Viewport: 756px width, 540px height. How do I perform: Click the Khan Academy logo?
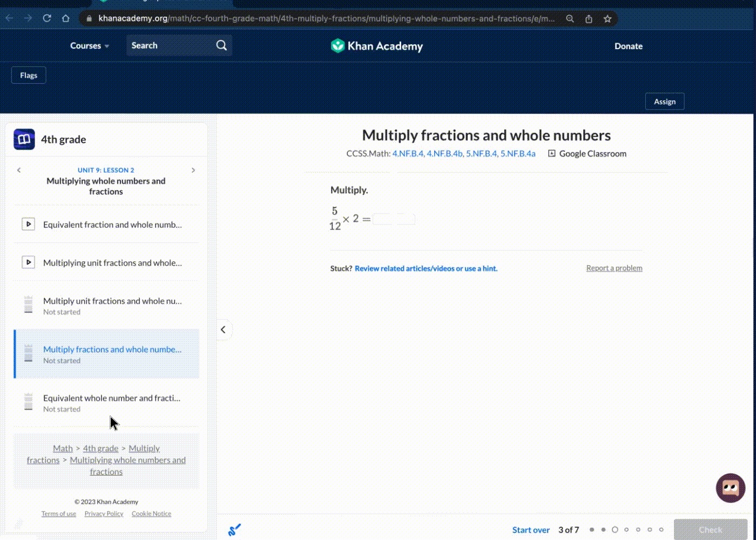(x=377, y=46)
